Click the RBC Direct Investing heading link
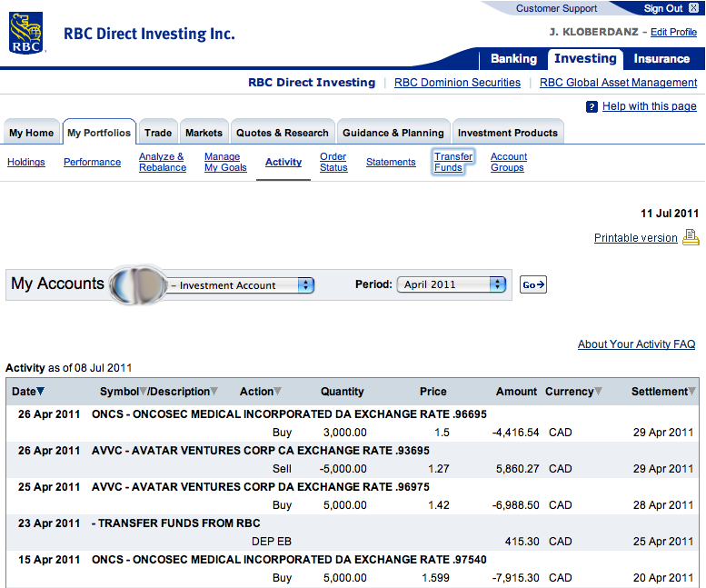 click(312, 83)
